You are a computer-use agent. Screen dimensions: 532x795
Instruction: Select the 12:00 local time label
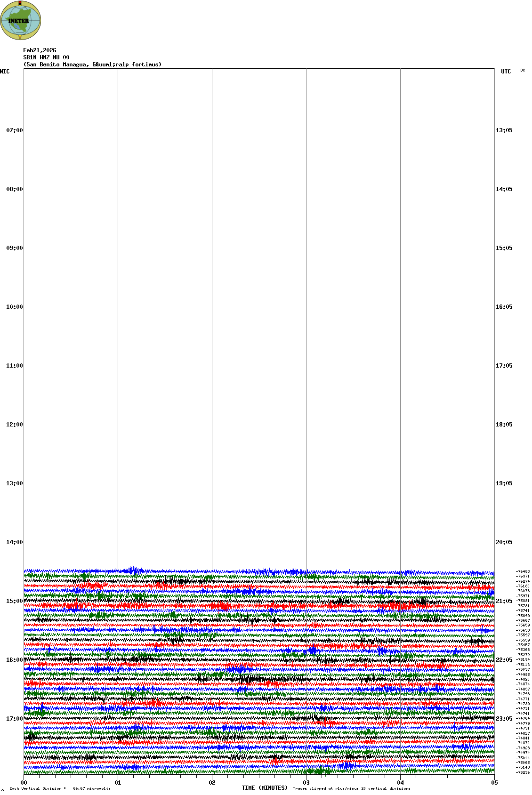pyautogui.click(x=14, y=425)
